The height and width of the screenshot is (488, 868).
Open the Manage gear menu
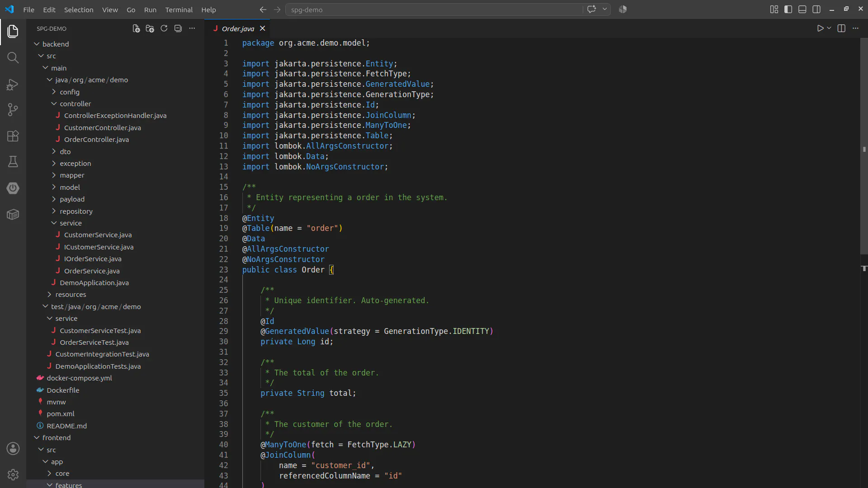pyautogui.click(x=13, y=474)
